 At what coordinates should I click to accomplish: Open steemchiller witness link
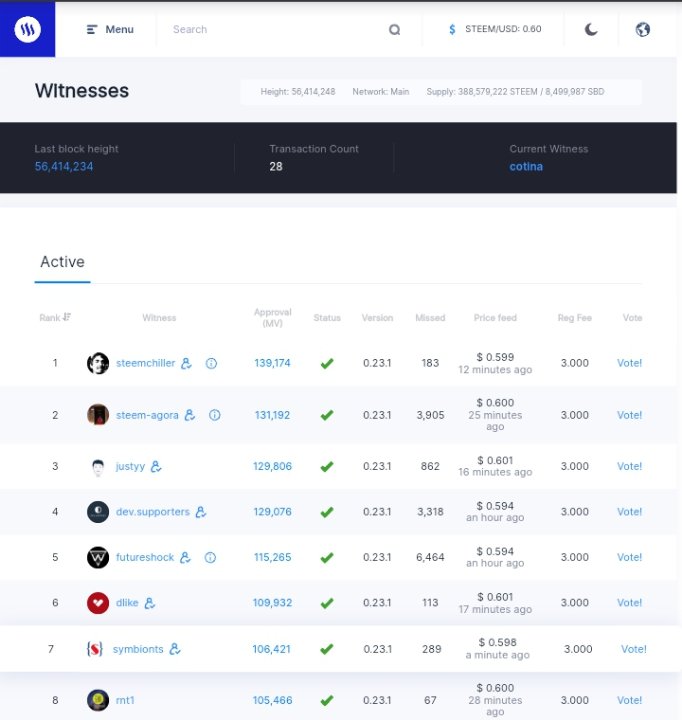click(146, 363)
